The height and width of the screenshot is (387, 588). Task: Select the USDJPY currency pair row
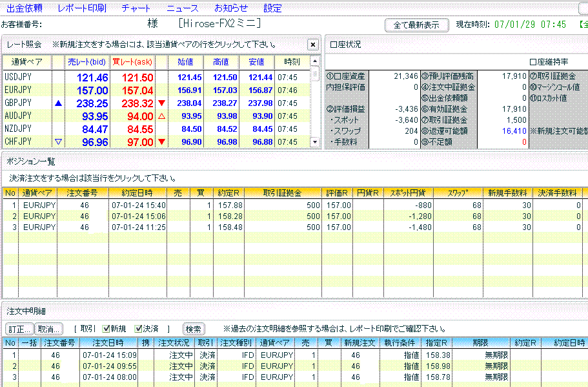pos(156,78)
